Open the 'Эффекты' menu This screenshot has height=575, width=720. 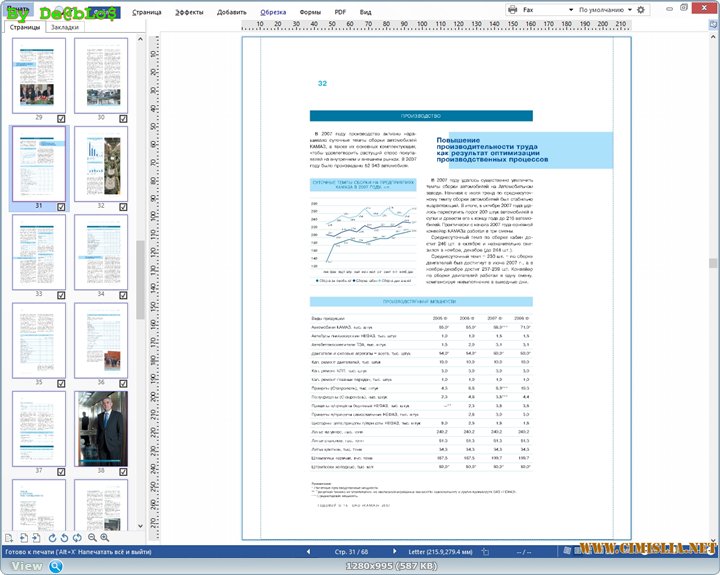188,12
